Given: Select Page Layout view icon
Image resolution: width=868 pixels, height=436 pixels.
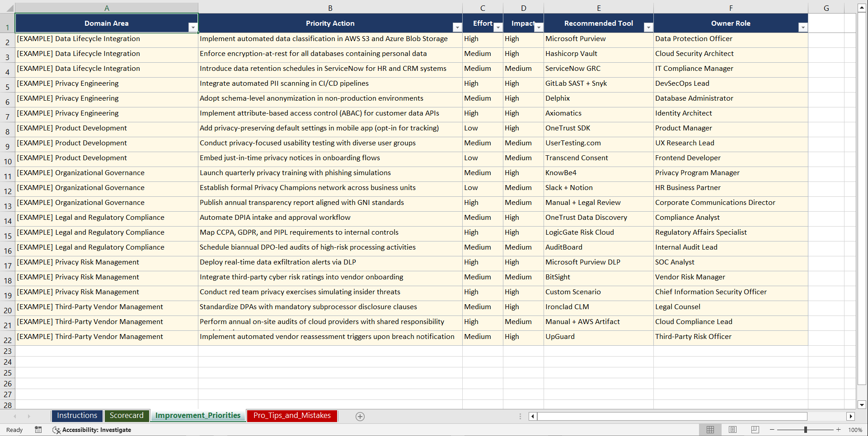Looking at the screenshot, I should point(732,430).
